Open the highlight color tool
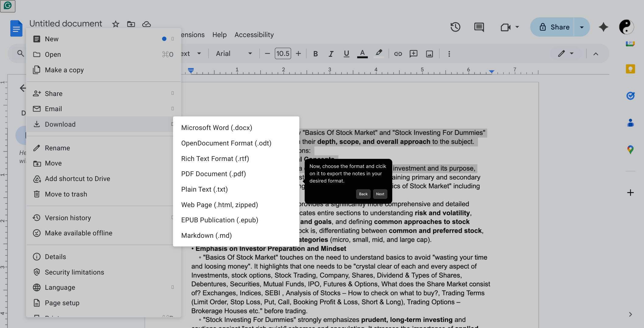This screenshot has height=328, width=644. (379, 53)
